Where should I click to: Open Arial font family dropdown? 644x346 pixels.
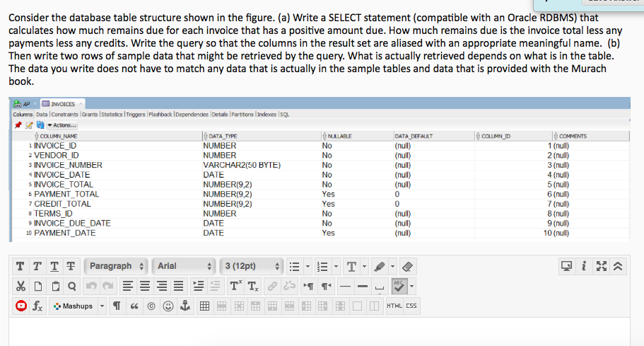point(184,266)
